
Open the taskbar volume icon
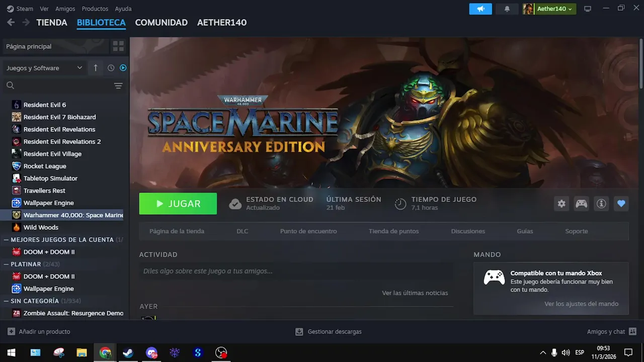[x=566, y=352]
